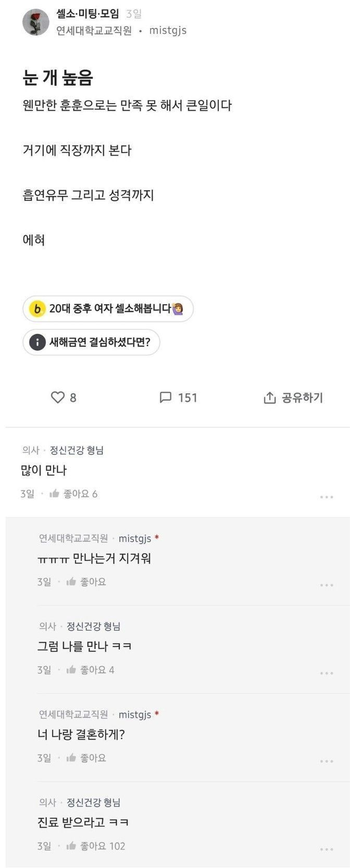The image size is (351, 868).
Task: Like the '진료 받으라고 ㅋㅋ' reply via thumbs-up
Action: (71, 846)
